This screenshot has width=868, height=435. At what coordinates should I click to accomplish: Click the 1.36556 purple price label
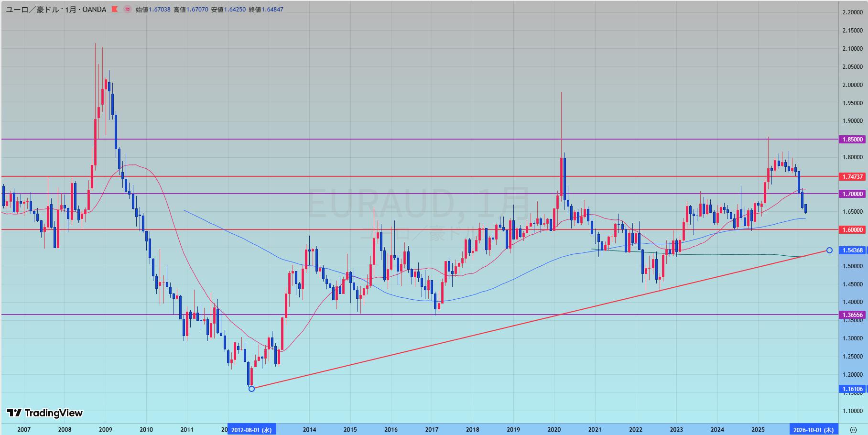853,315
